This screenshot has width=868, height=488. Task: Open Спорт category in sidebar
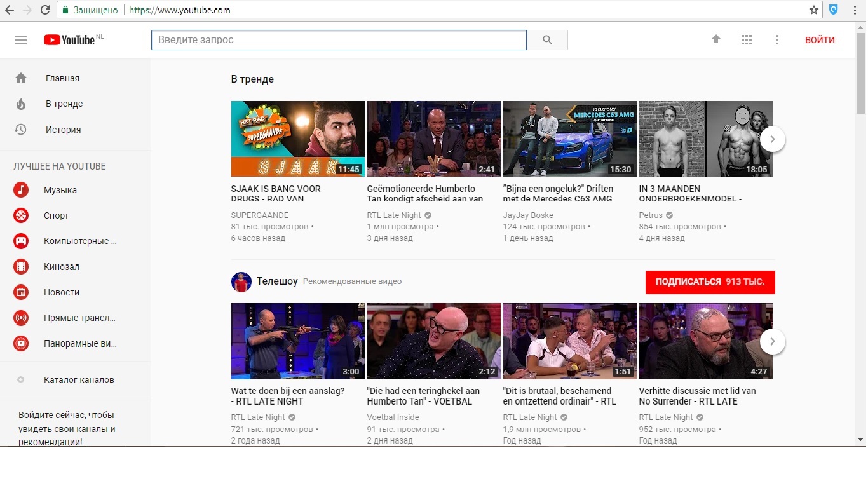tap(56, 215)
